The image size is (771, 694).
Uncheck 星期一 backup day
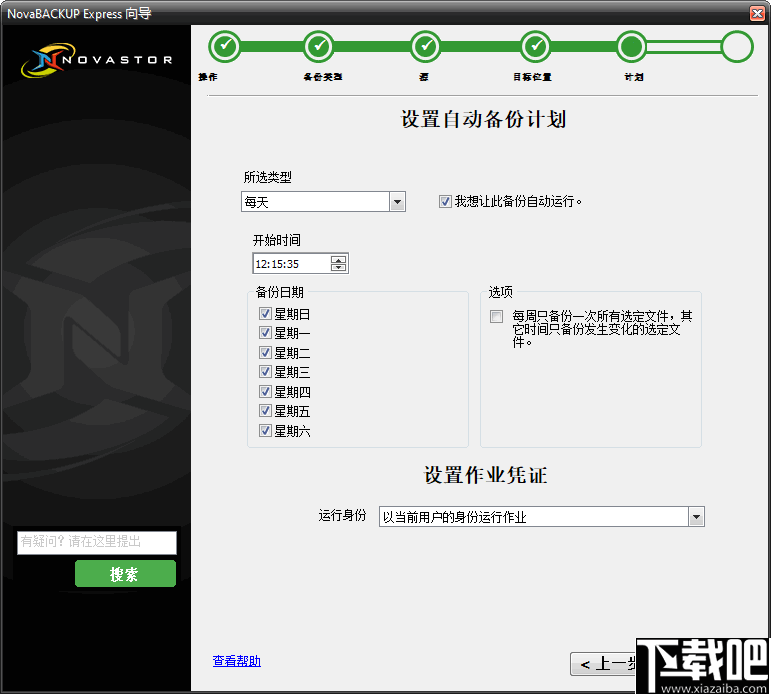tap(265, 333)
